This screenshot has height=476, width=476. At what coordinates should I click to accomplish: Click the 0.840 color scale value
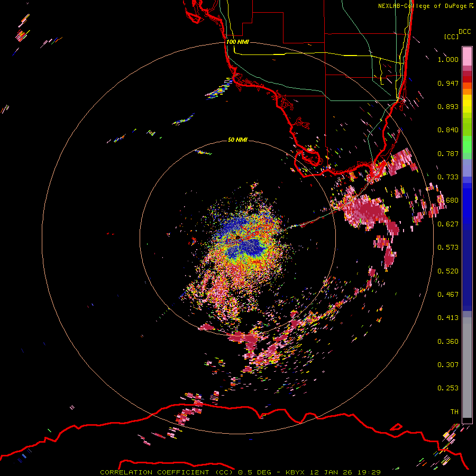[448, 130]
